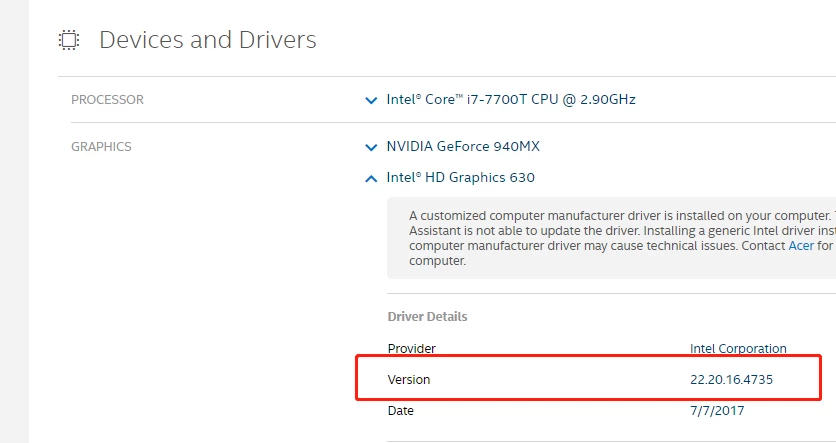The height and width of the screenshot is (443, 836).
Task: Click the Devices and Drivers heading
Action: [208, 40]
